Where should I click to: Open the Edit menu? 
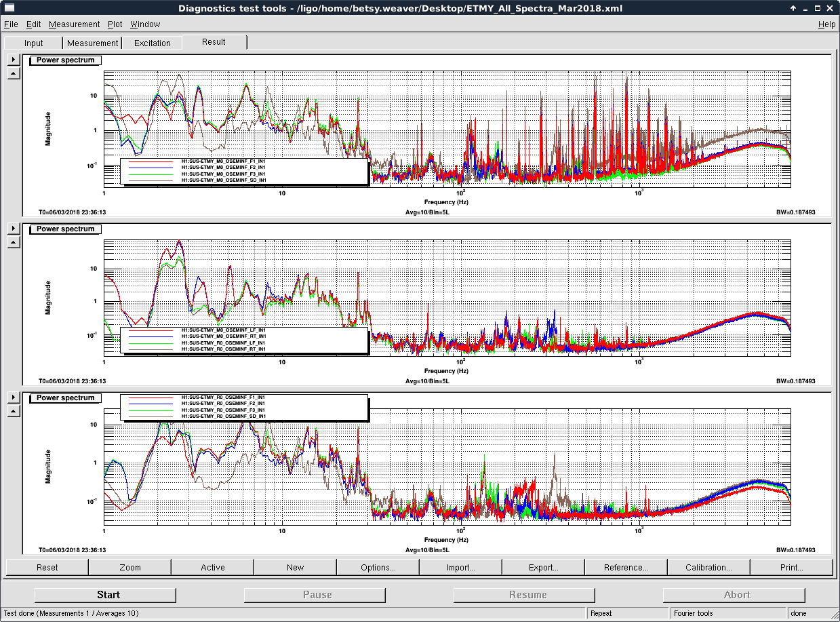point(34,24)
